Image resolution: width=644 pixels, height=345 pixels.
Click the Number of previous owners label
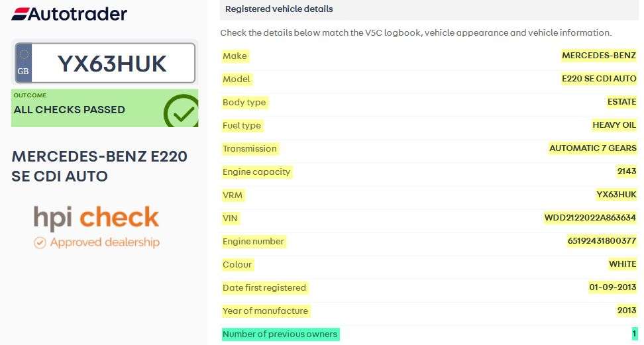tap(280, 334)
